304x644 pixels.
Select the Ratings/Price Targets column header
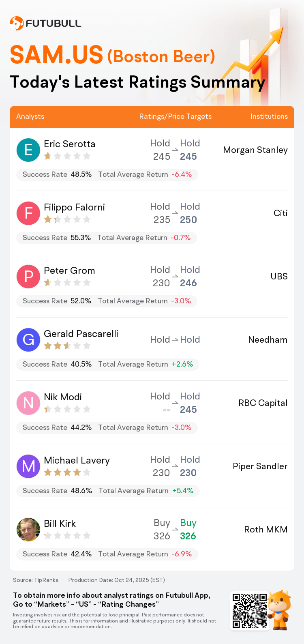[x=176, y=117]
